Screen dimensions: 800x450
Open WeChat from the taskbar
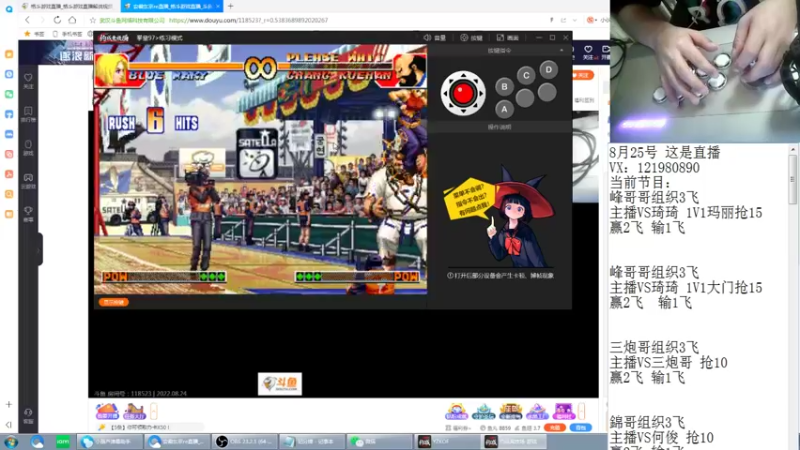[x=380, y=442]
